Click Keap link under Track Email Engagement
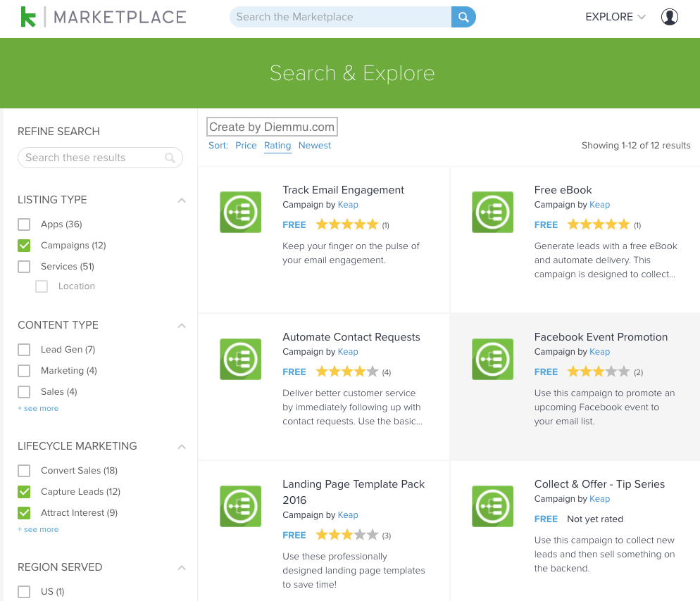This screenshot has height=601, width=700. [348, 205]
